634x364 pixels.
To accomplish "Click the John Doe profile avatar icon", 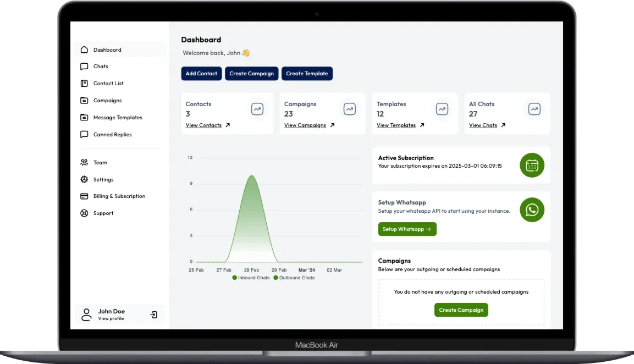I will [x=86, y=315].
